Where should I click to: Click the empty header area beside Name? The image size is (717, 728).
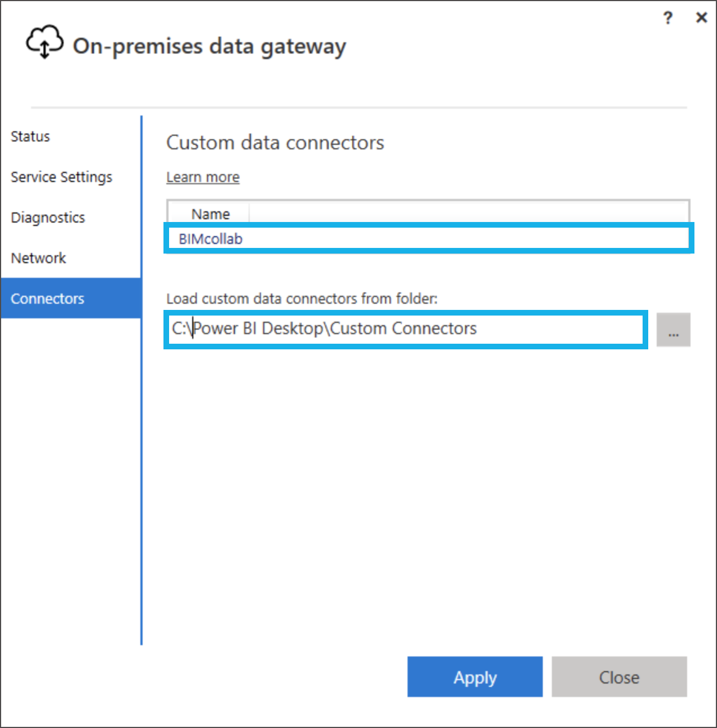(x=468, y=214)
